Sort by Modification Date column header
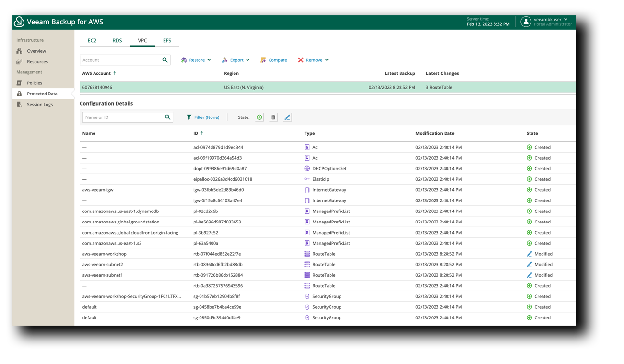 [435, 133]
